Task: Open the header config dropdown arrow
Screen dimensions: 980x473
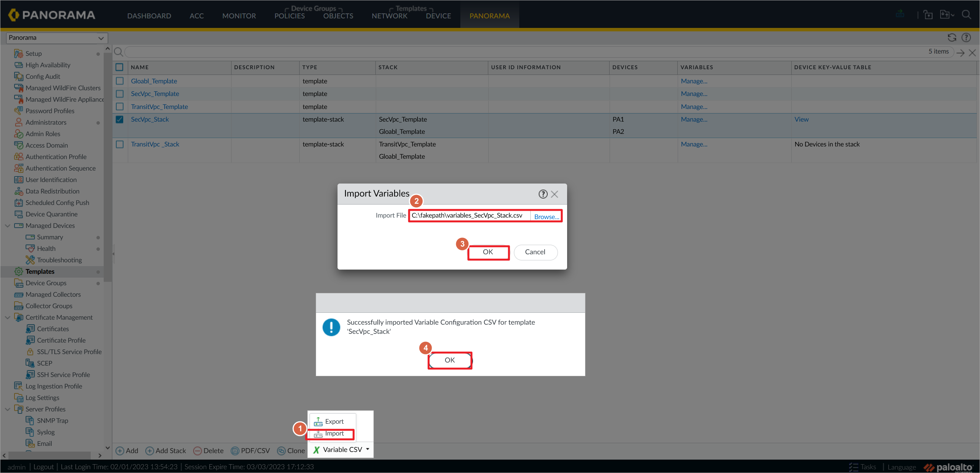Action: coord(952,15)
